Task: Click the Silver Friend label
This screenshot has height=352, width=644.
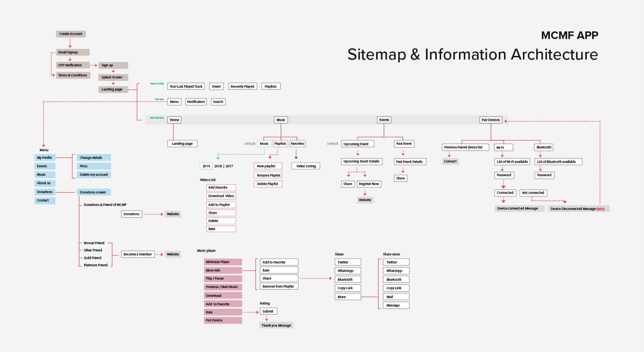Action: pos(93,250)
